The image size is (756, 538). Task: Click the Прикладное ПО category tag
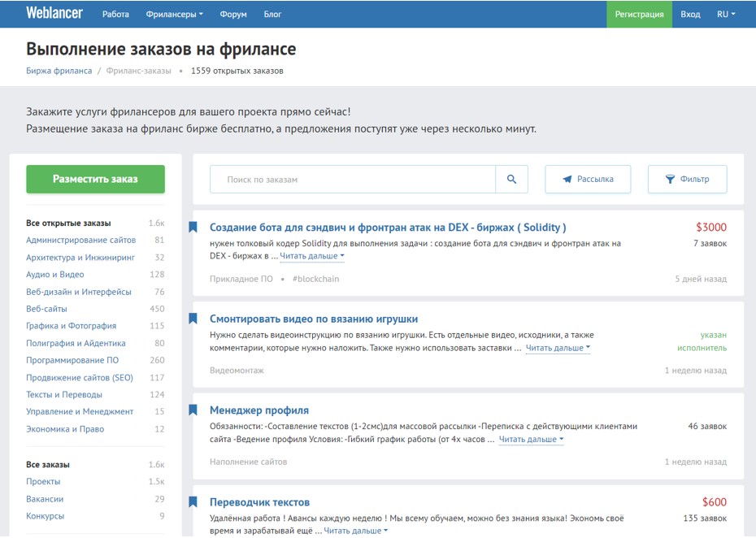tap(241, 279)
